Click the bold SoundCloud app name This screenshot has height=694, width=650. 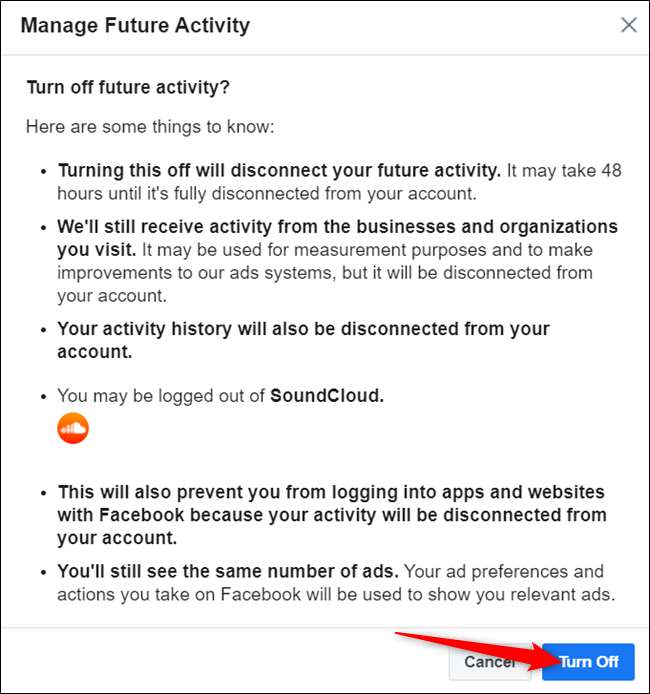pos(327,396)
